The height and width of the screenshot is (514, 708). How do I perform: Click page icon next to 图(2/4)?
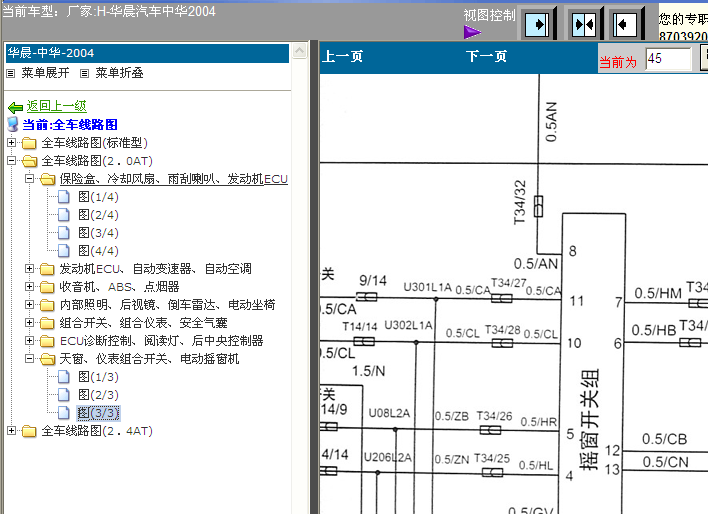point(64,215)
